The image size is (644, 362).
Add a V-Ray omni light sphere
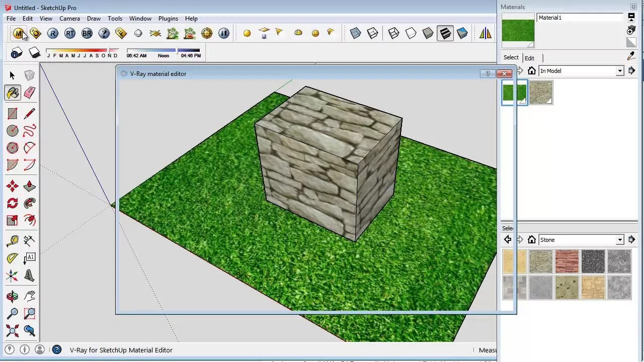click(x=247, y=34)
